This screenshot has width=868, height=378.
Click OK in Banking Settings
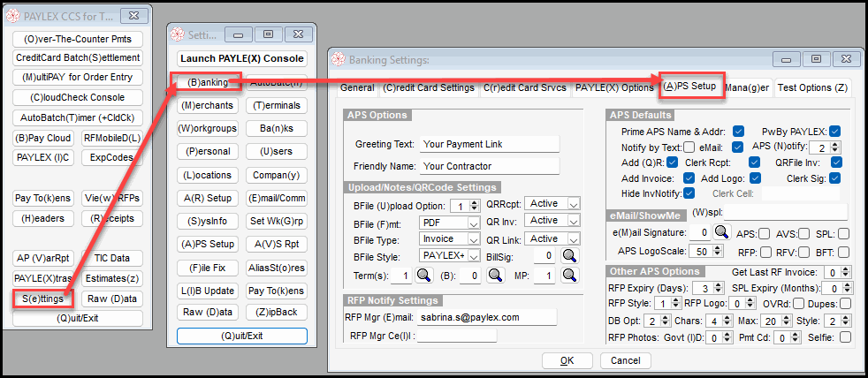click(567, 361)
